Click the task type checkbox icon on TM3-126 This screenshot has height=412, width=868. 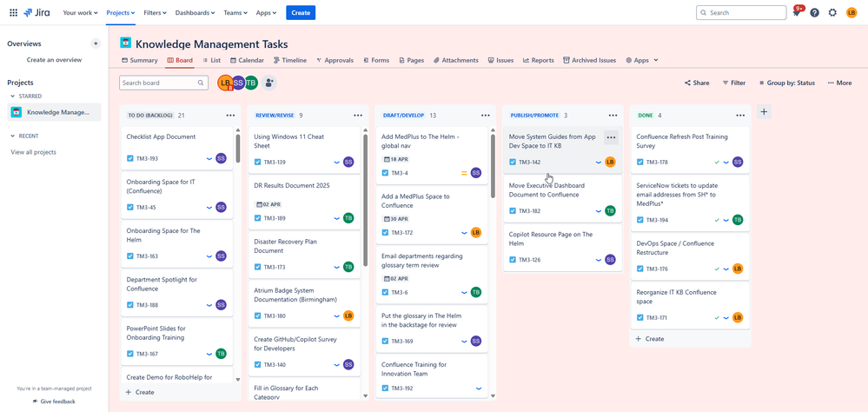[513, 260]
